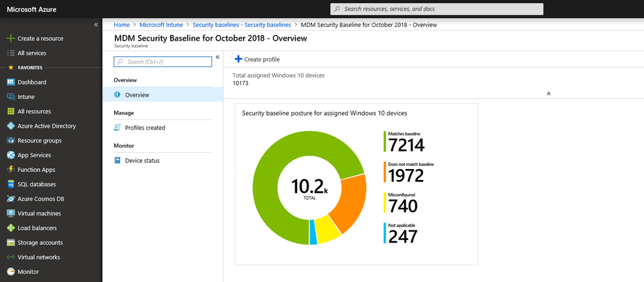
Task: Open Function Apps from favorites
Action: click(36, 170)
